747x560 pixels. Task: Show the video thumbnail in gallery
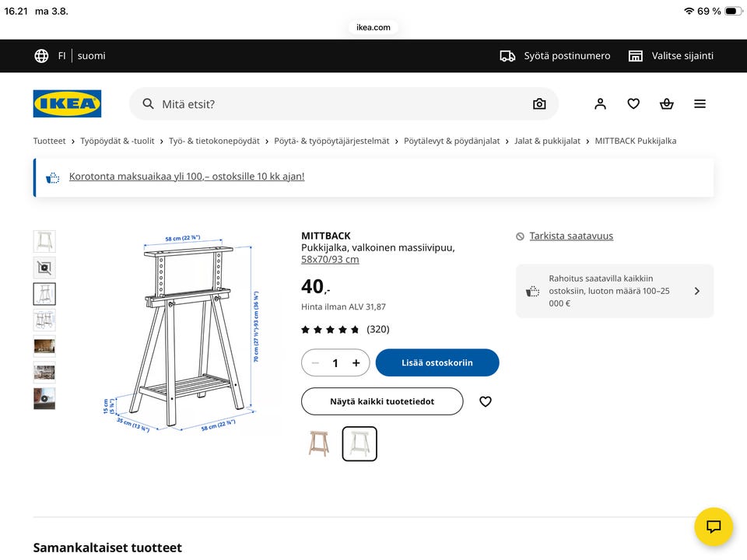pos(44,398)
